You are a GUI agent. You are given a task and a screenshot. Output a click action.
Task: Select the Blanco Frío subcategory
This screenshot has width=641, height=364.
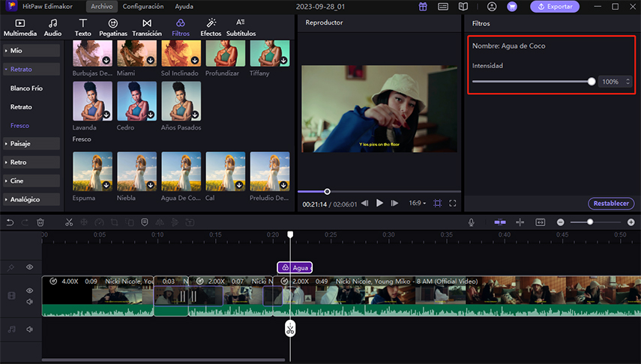[x=26, y=88]
